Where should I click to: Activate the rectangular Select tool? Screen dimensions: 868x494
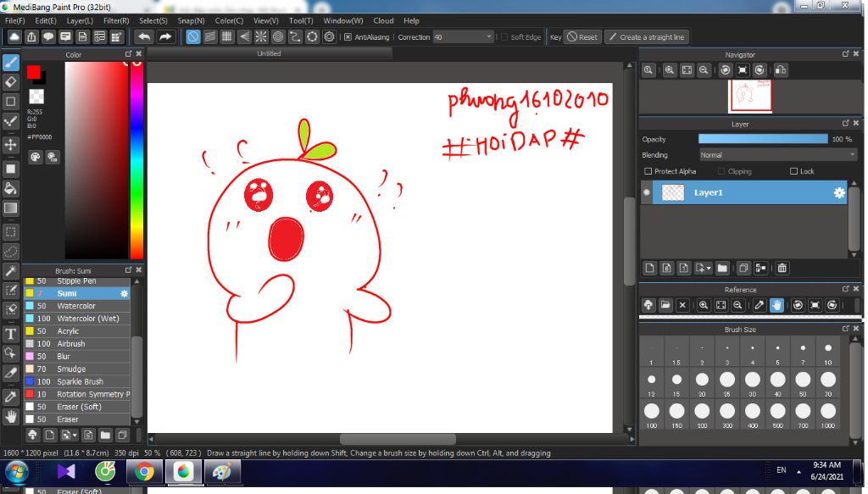pyautogui.click(x=10, y=232)
